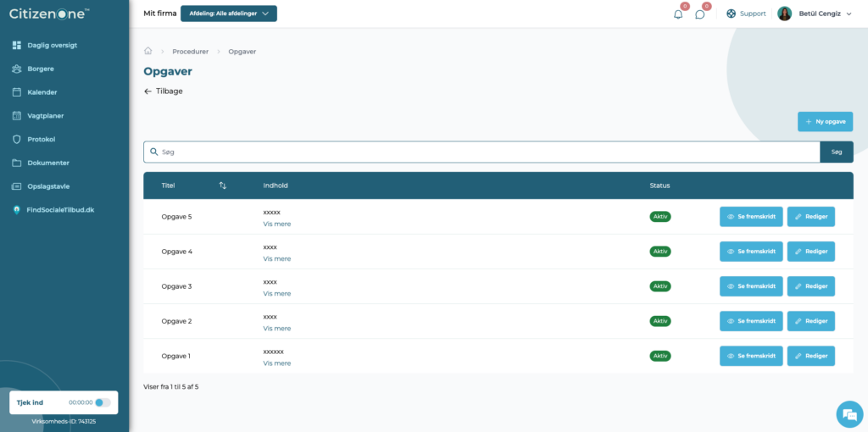Click the Aktiv badge of Opgave 1
This screenshot has width=868, height=432.
[x=659, y=357]
